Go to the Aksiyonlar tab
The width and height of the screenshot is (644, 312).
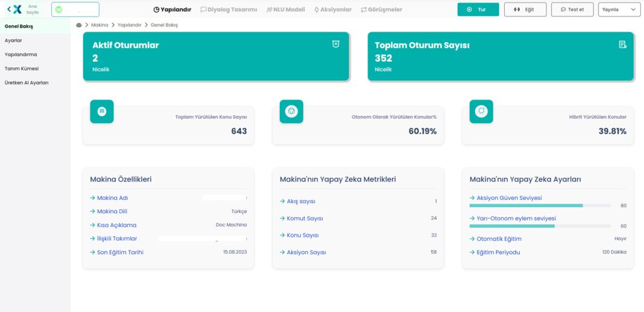[333, 10]
